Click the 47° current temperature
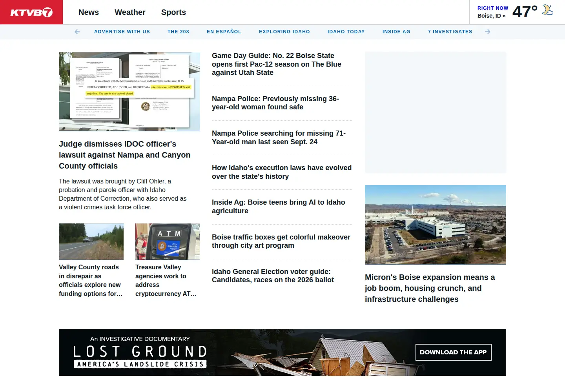Image resolution: width=565 pixels, height=392 pixels. [x=525, y=12]
